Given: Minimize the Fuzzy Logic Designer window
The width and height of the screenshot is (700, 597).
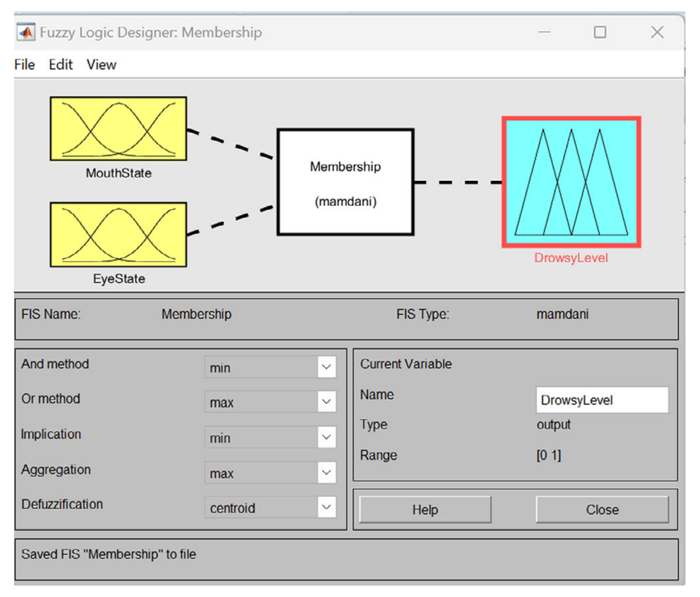Looking at the screenshot, I should (544, 32).
